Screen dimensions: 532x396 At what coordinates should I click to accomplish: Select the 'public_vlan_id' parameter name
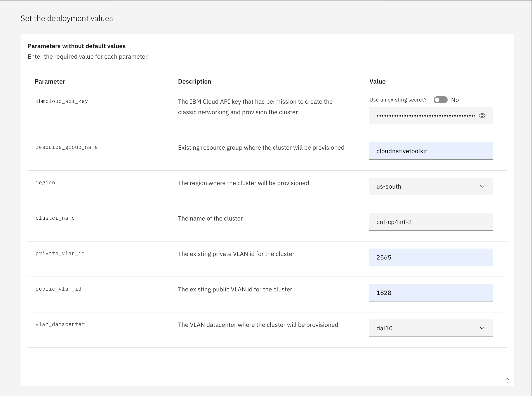[x=58, y=289]
